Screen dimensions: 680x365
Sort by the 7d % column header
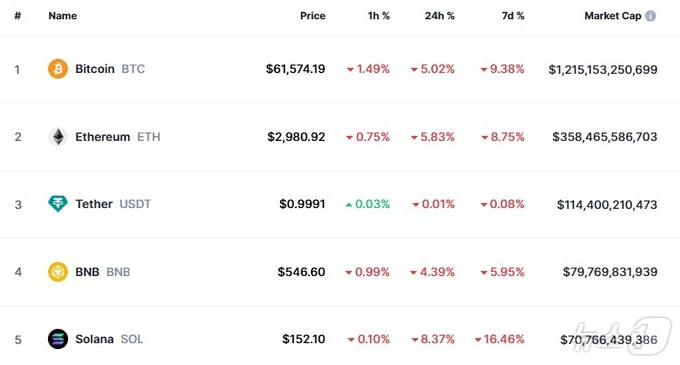pos(513,16)
